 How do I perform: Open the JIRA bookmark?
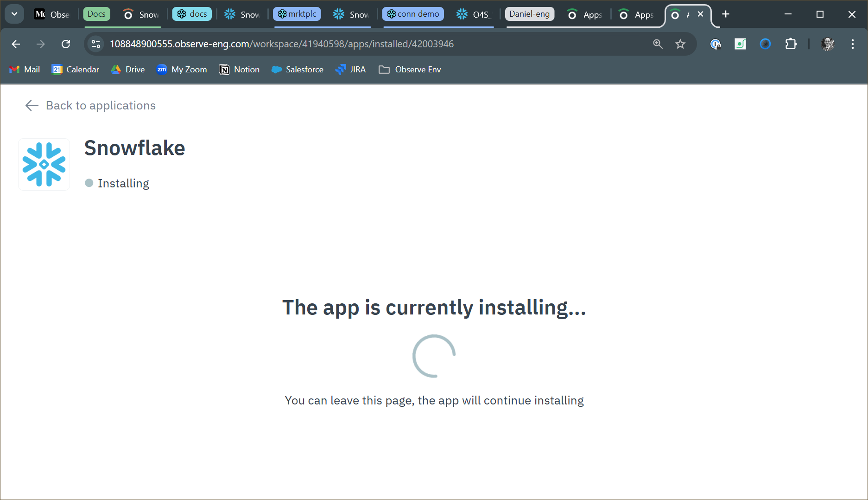pyautogui.click(x=351, y=70)
